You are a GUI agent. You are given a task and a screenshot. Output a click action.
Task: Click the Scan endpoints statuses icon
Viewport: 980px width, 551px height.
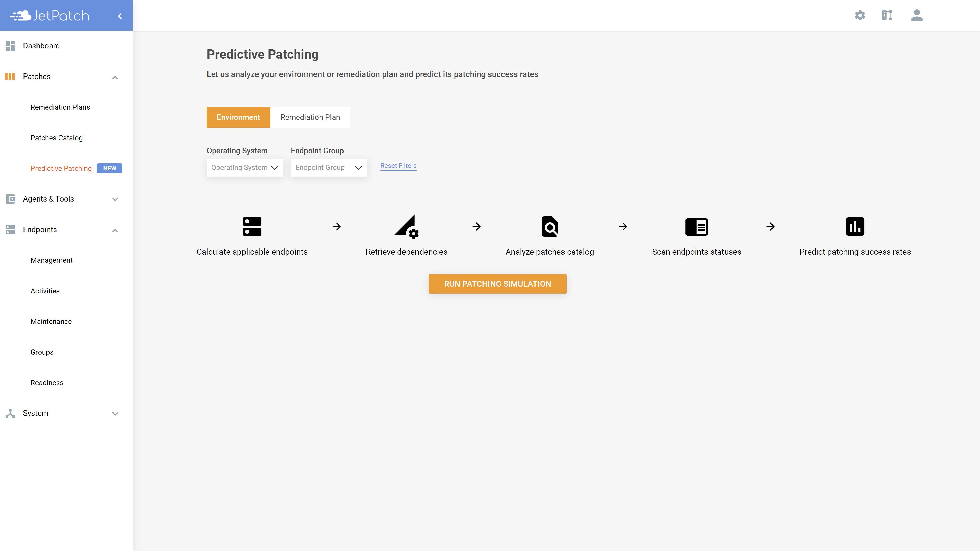[696, 227]
